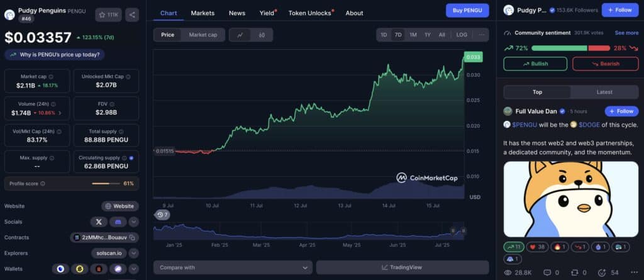Expand Volume (24h) details arrow
The height and width of the screenshot is (280, 644).
pos(60,113)
